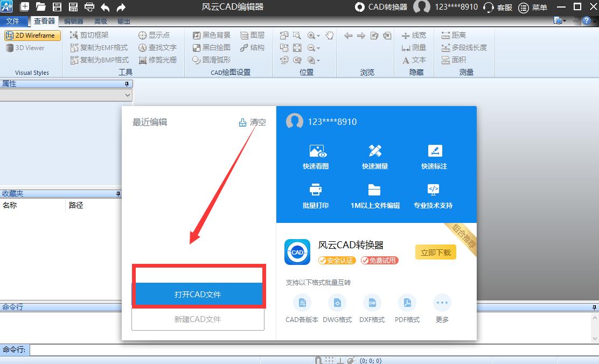Select the 面积 area measurement tool
599x364 pixels.
click(452, 60)
